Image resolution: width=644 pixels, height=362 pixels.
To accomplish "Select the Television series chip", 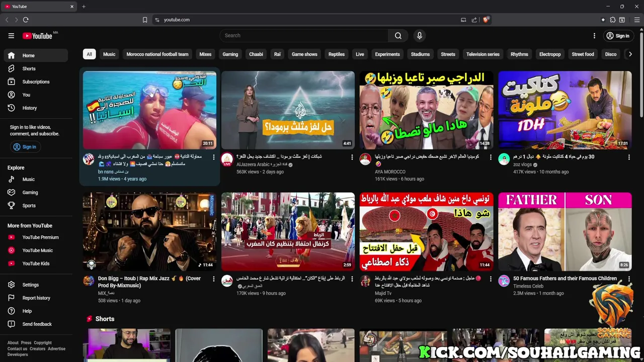I will pos(483,54).
